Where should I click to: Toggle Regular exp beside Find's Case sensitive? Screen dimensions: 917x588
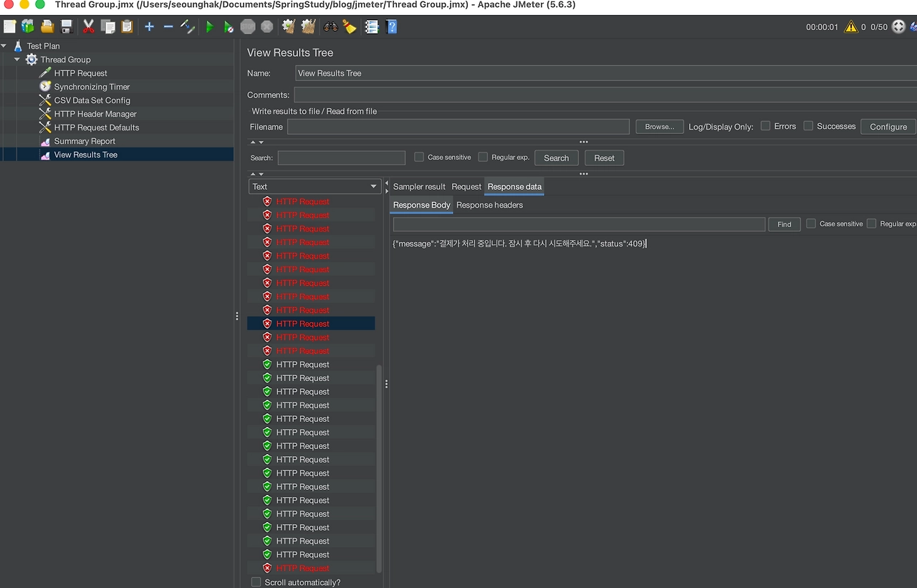(x=871, y=223)
